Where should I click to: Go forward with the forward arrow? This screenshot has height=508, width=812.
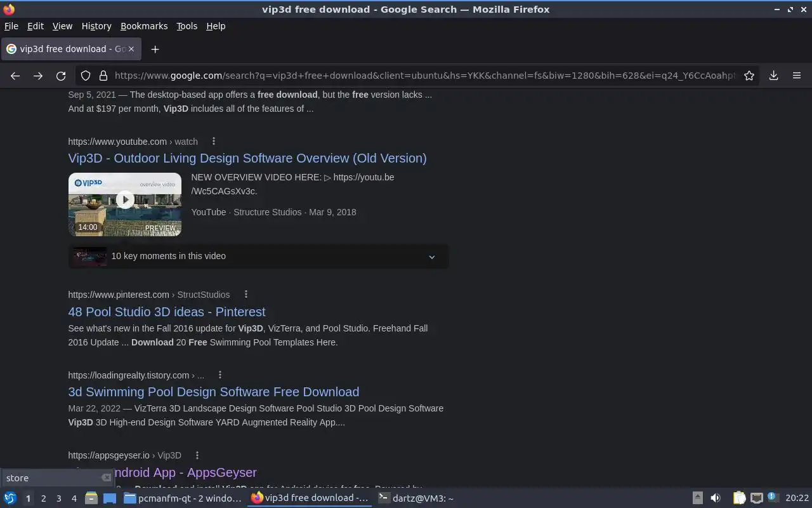38,76
